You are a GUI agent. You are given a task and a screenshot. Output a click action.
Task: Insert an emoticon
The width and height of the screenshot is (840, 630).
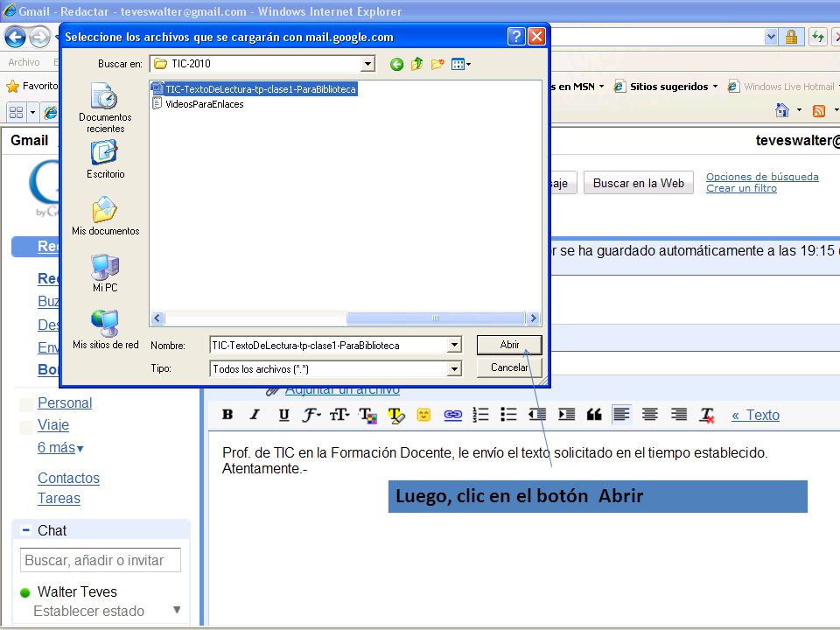[x=423, y=415]
